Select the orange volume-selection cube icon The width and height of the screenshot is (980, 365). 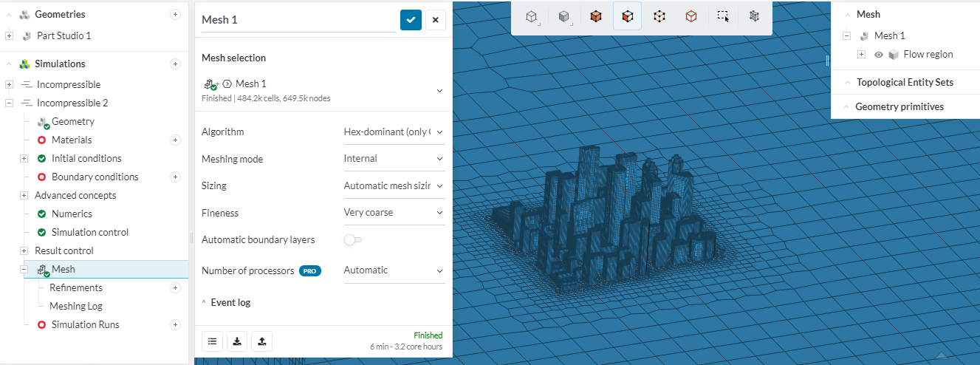[x=595, y=16]
